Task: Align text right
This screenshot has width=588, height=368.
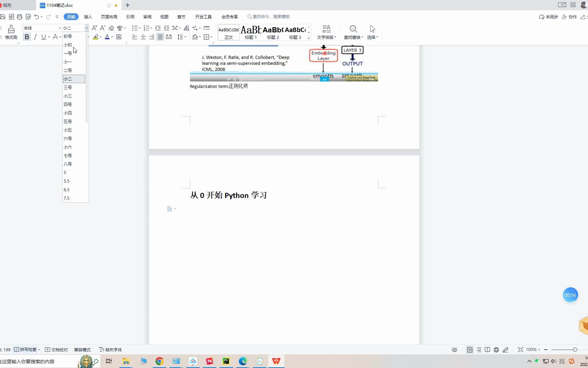Action: coord(152,37)
